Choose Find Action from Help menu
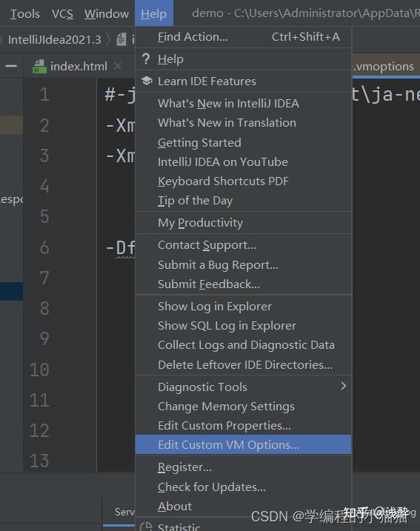This screenshot has height=531, width=420. click(x=243, y=37)
